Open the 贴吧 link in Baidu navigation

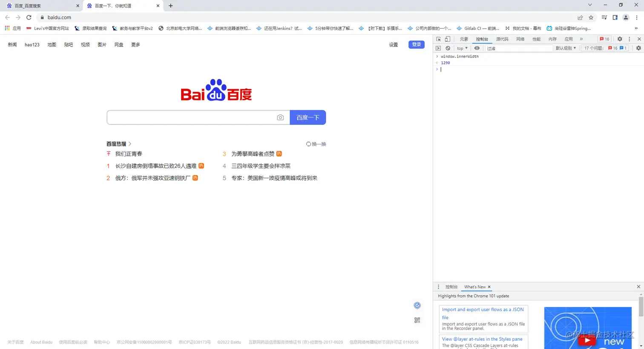[69, 45]
